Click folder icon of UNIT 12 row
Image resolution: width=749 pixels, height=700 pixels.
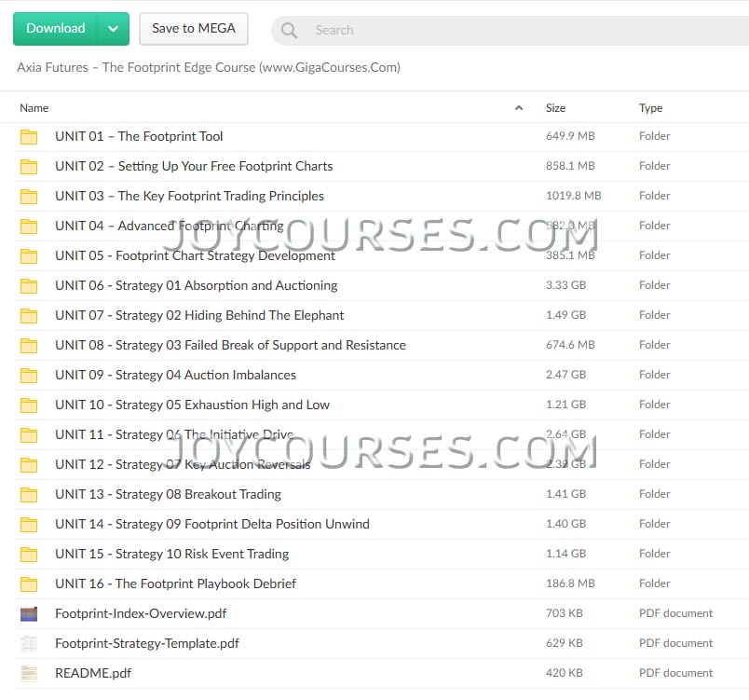click(x=29, y=464)
